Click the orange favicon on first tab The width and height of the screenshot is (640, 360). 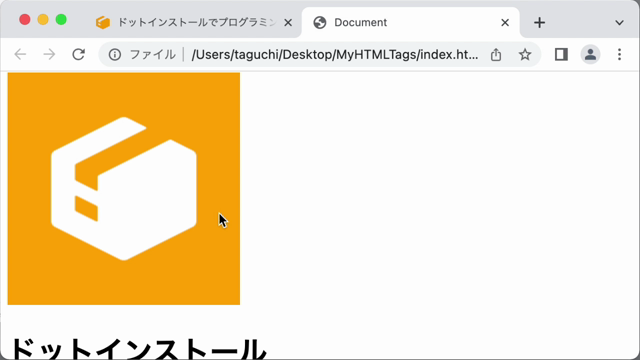(103, 22)
